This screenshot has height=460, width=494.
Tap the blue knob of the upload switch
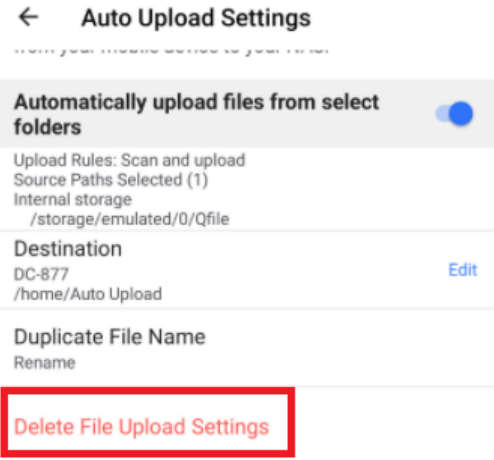click(461, 114)
